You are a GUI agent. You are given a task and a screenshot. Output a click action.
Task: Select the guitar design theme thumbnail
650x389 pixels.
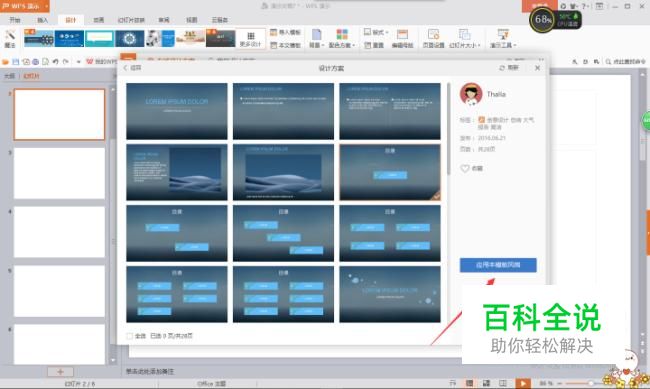39,39
